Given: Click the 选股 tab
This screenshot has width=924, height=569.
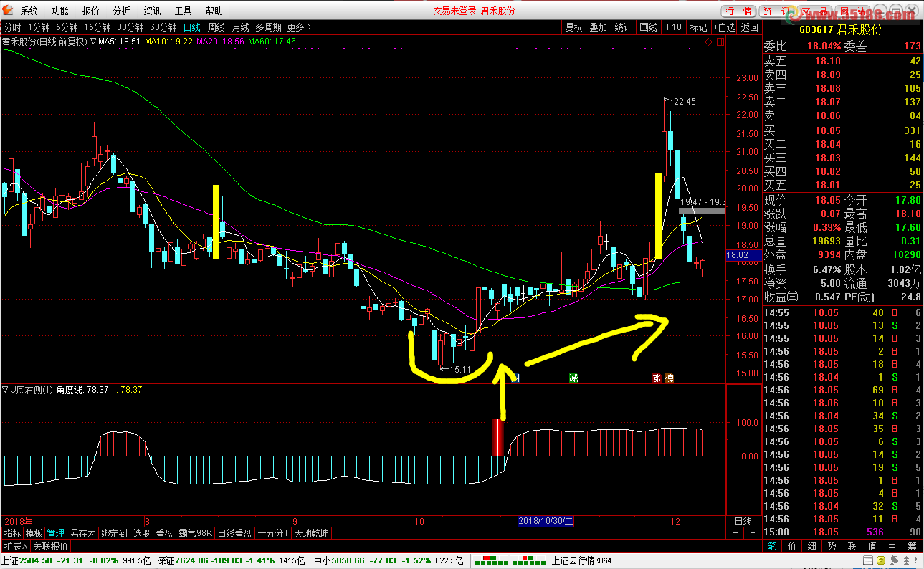Looking at the screenshot, I should click(142, 533).
